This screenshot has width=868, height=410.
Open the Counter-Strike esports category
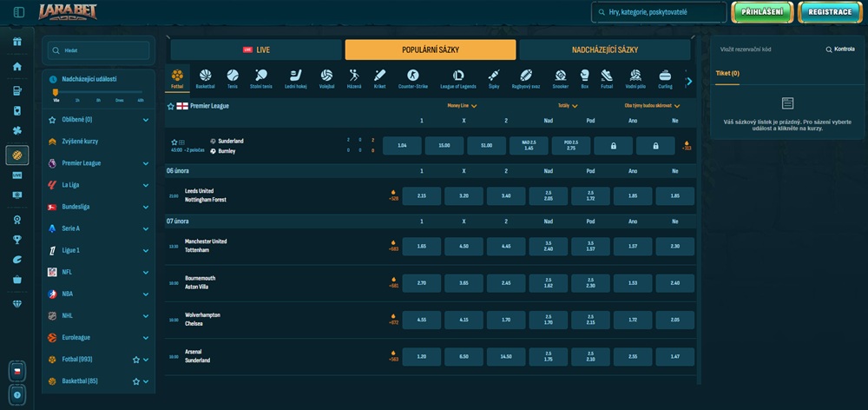click(x=413, y=78)
